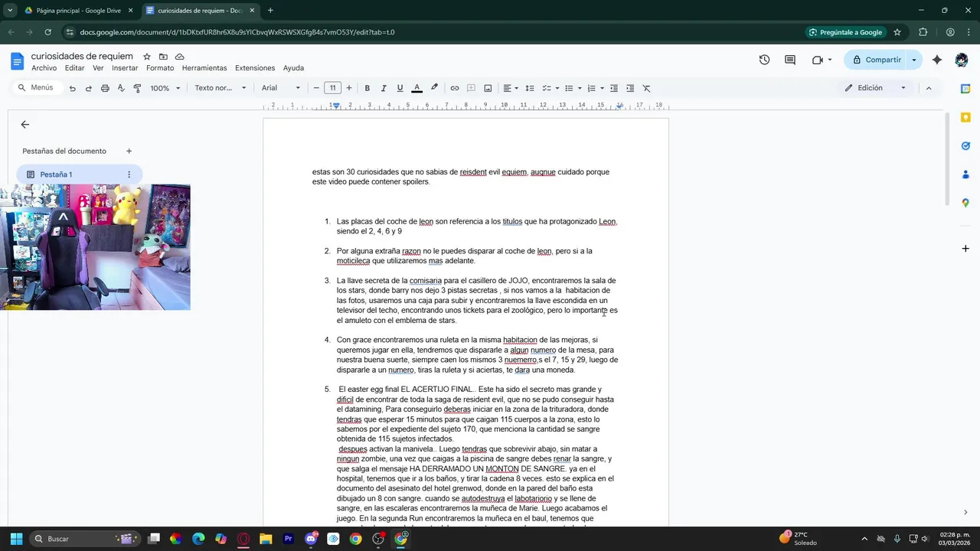The height and width of the screenshot is (551, 980).
Task: Click the Redo arrow in toolbar
Action: [89, 88]
